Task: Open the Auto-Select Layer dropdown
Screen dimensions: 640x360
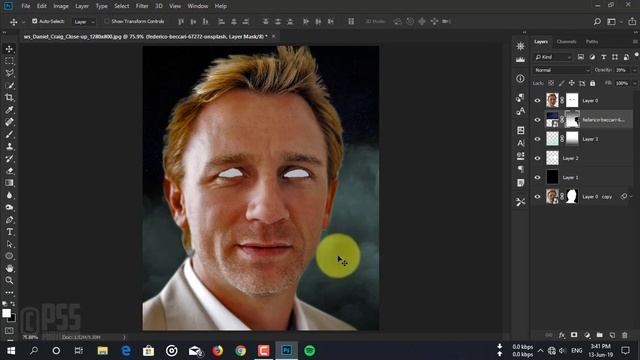Action: click(x=83, y=22)
